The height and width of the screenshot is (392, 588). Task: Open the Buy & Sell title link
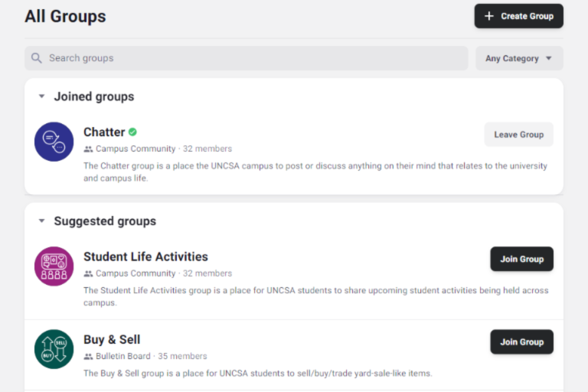[x=112, y=339]
